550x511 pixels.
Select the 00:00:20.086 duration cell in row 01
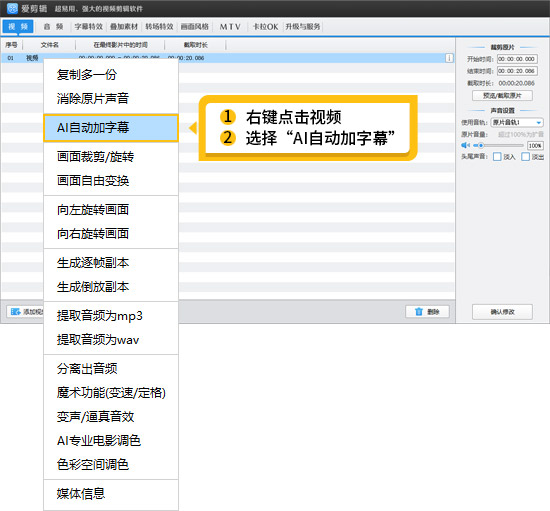coord(186,58)
